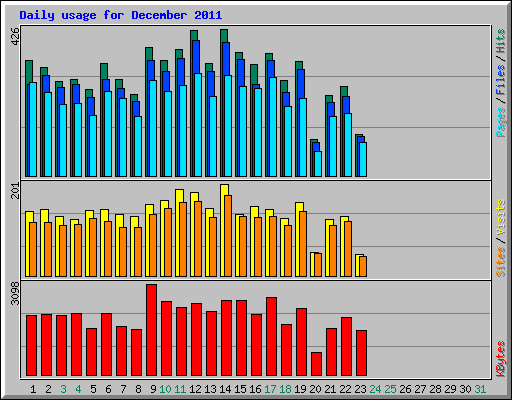Image resolution: width=512 pixels, height=400 pixels.
Task: Click day label '14' on the axis
Action: [225, 389]
